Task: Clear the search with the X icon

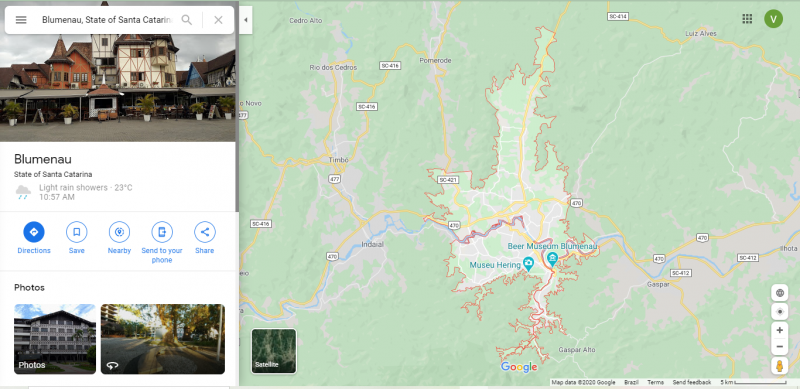Action: click(218, 20)
